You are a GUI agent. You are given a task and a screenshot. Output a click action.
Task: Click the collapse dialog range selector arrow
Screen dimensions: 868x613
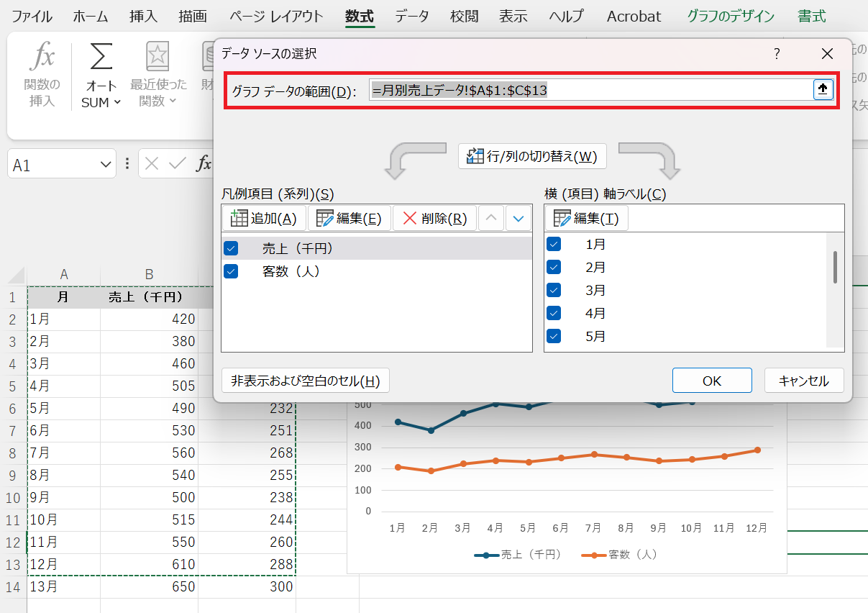[x=823, y=89]
